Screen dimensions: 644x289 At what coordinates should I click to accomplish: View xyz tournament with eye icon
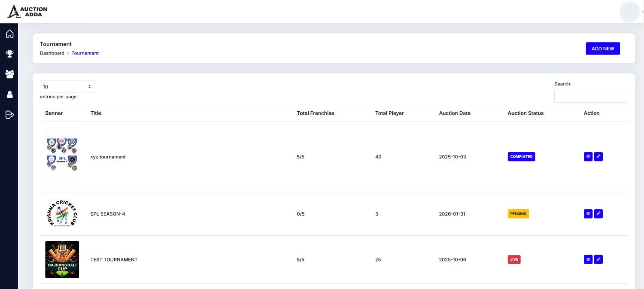(588, 157)
